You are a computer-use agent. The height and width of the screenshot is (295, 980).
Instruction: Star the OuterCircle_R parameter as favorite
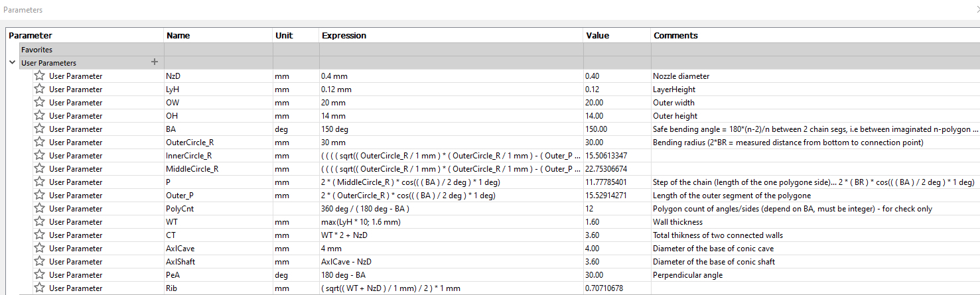[40, 142]
